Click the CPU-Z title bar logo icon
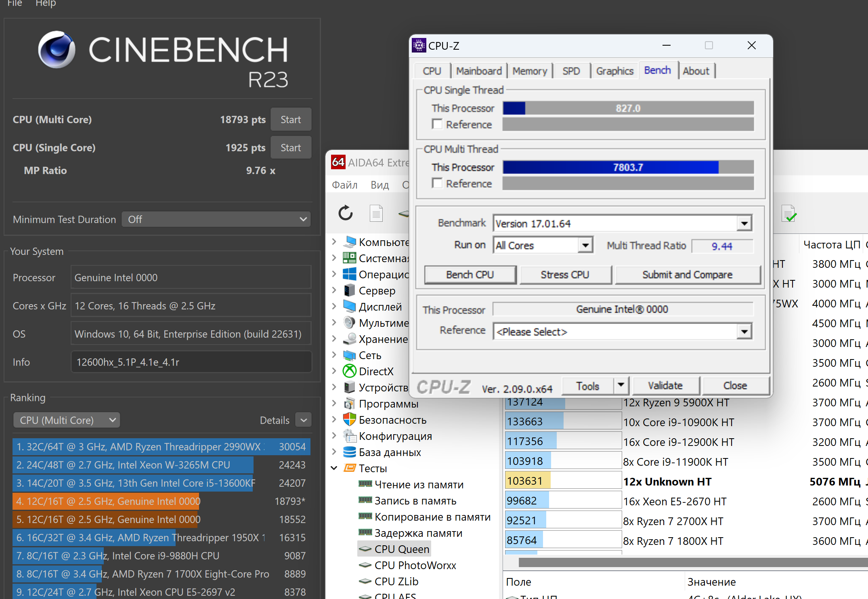Screen dimensions: 868x599 [x=419, y=45]
